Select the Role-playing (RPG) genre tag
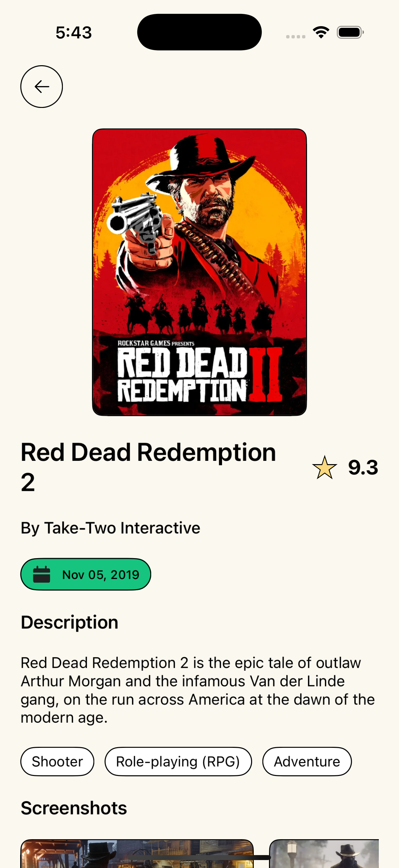This screenshot has height=868, width=399. pyautogui.click(x=178, y=761)
